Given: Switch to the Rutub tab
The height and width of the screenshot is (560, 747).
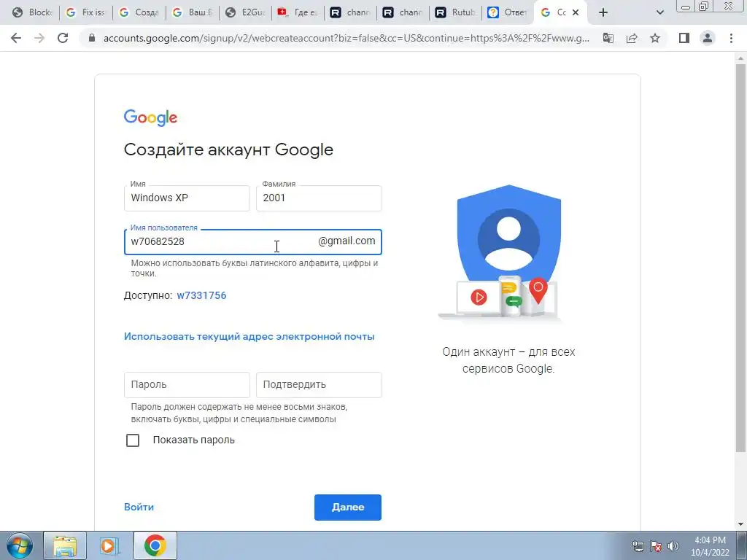Looking at the screenshot, I should pyautogui.click(x=455, y=12).
